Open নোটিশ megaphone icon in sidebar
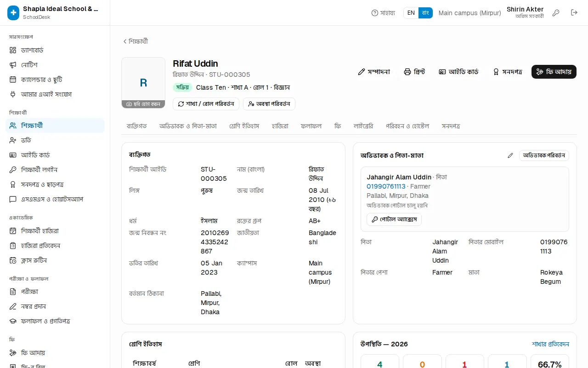Screen dimensions: 588x368 click(x=13, y=65)
